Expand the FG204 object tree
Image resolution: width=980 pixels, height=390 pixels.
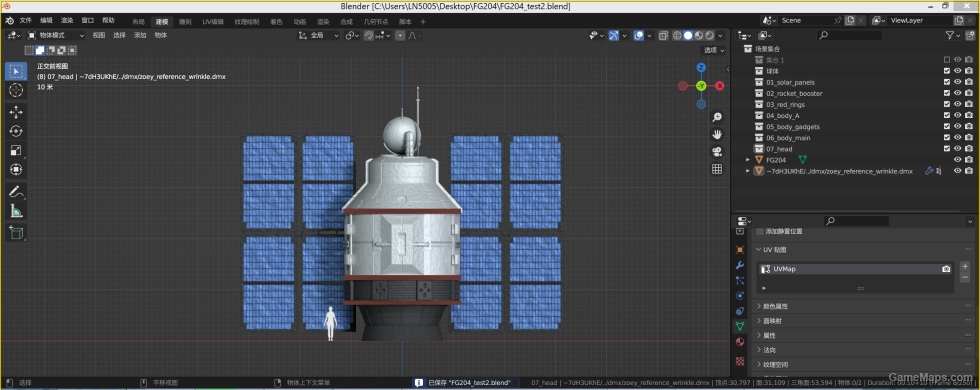748,160
